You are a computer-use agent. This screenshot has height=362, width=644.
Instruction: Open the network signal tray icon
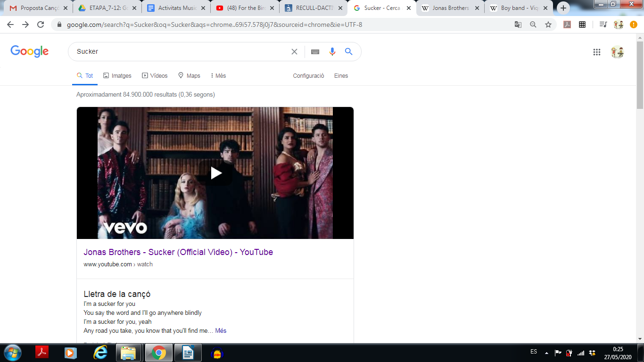[581, 353]
